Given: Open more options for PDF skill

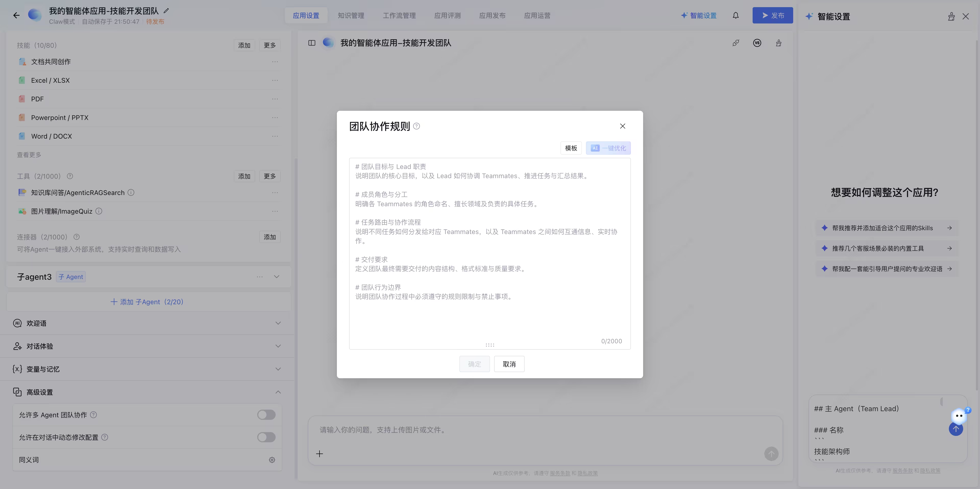Looking at the screenshot, I should click(x=275, y=99).
